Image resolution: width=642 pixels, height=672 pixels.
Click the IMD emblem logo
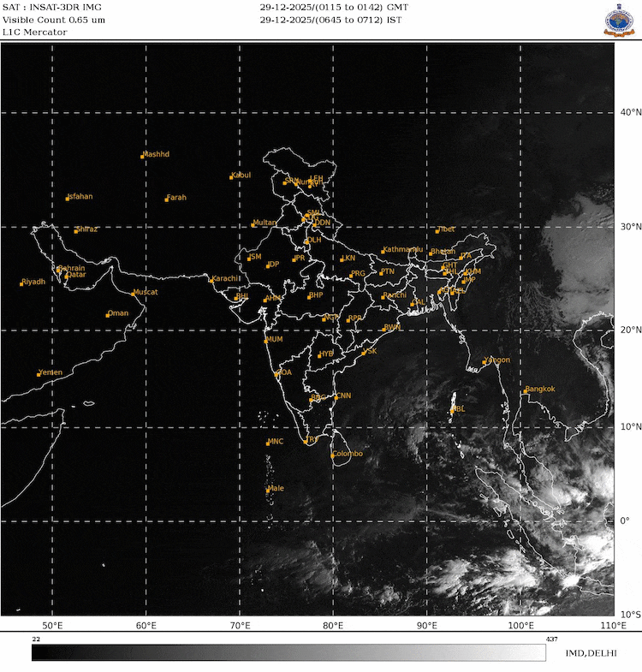click(x=620, y=21)
